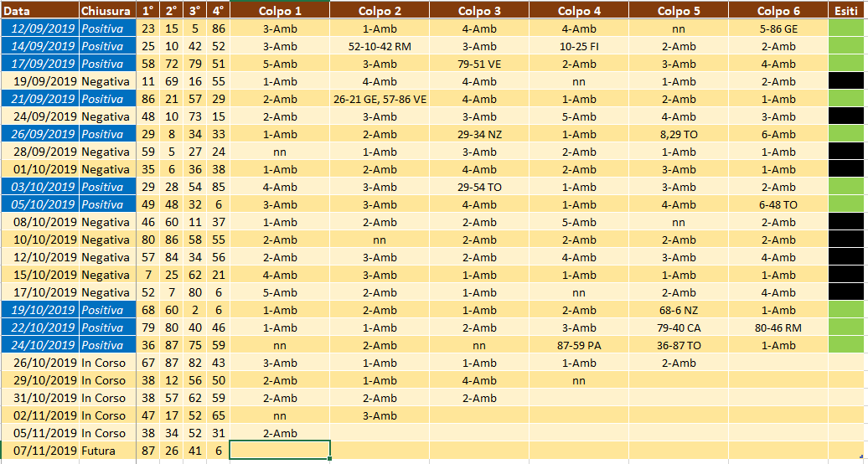The image size is (868, 464).
Task: Click the 'Colpo 1' column header
Action: [x=280, y=11]
